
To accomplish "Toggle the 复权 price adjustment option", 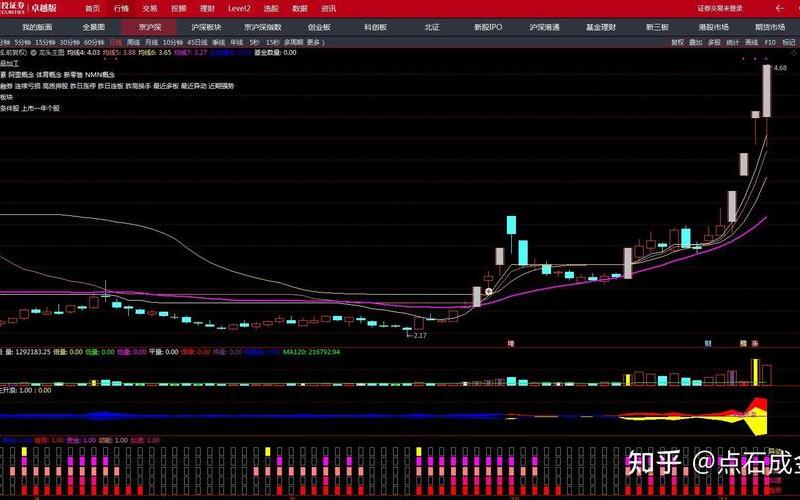I will point(678,43).
